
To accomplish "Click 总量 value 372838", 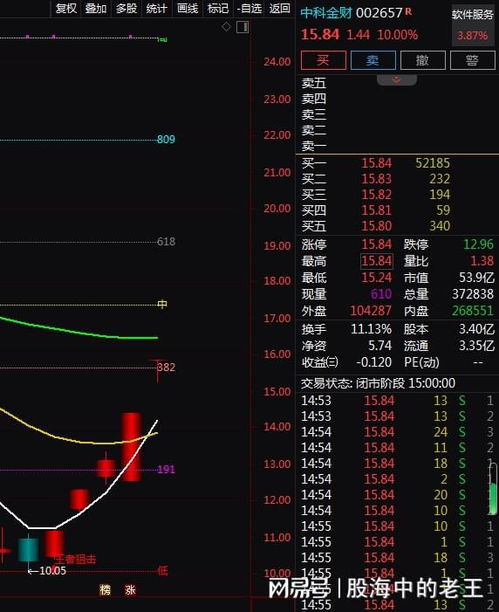I will tap(473, 294).
